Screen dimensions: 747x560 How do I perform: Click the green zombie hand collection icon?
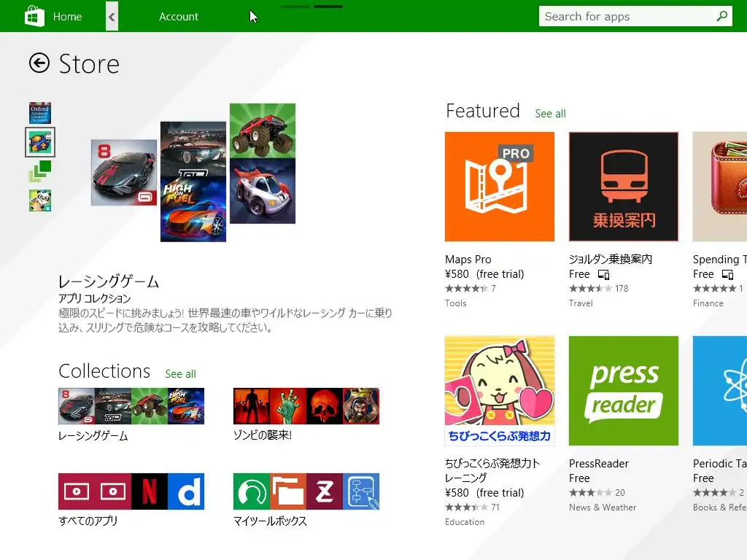[288, 406]
